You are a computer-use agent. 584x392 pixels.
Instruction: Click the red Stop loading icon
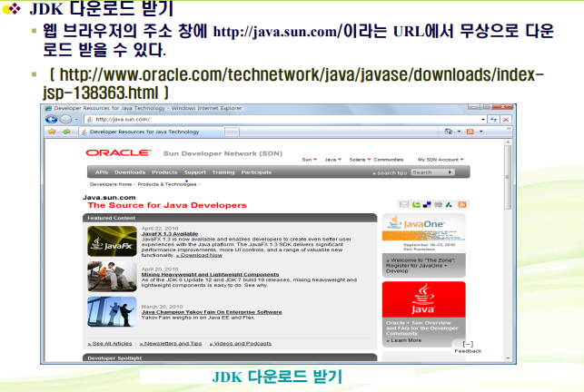coord(506,120)
